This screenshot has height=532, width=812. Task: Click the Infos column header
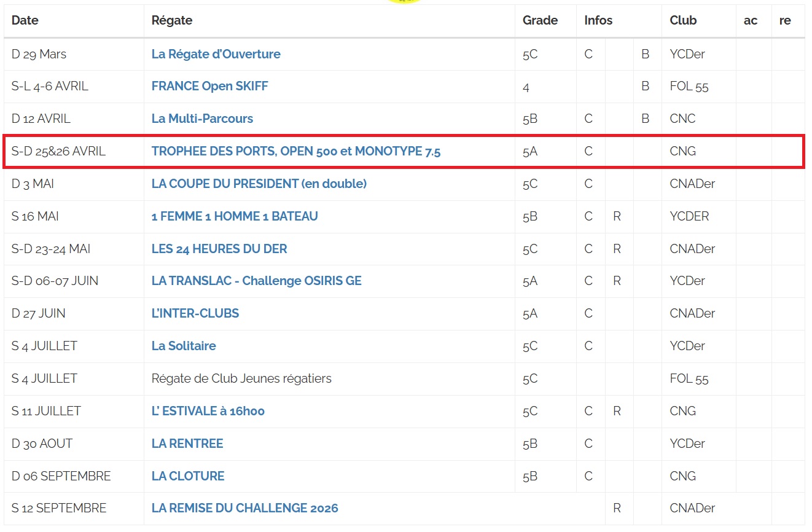pos(598,20)
